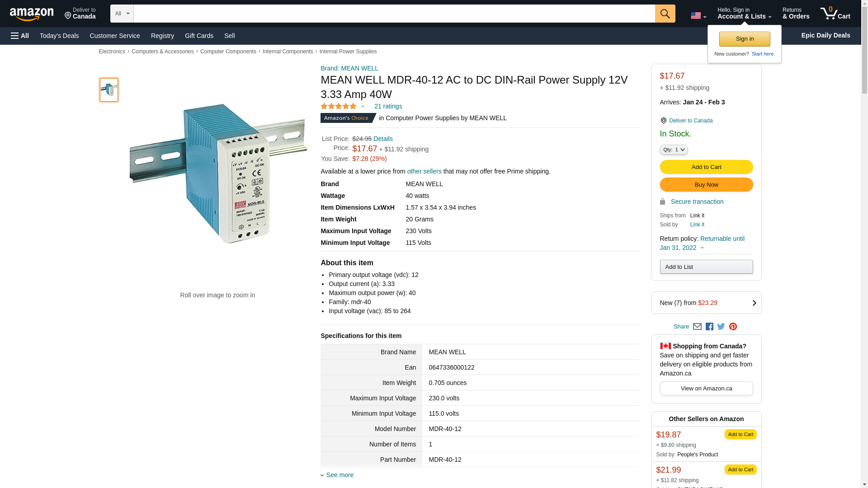Open the All hamburger menu
Image resolution: width=868 pixels, height=488 pixels.
click(x=20, y=36)
